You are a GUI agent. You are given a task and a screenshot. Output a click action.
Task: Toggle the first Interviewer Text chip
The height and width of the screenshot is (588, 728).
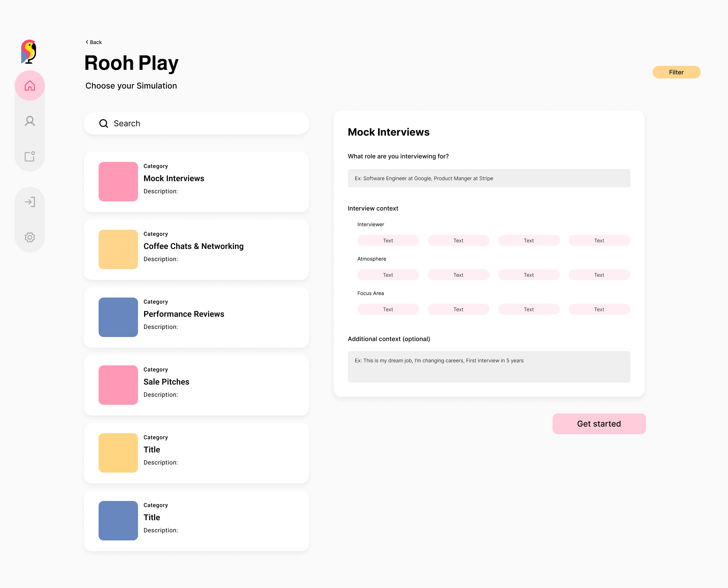(x=388, y=240)
